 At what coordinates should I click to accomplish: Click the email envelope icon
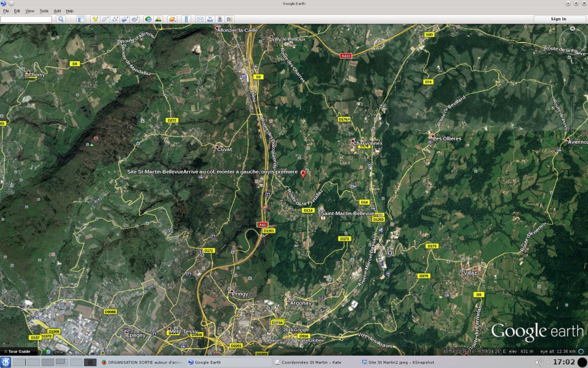point(200,19)
